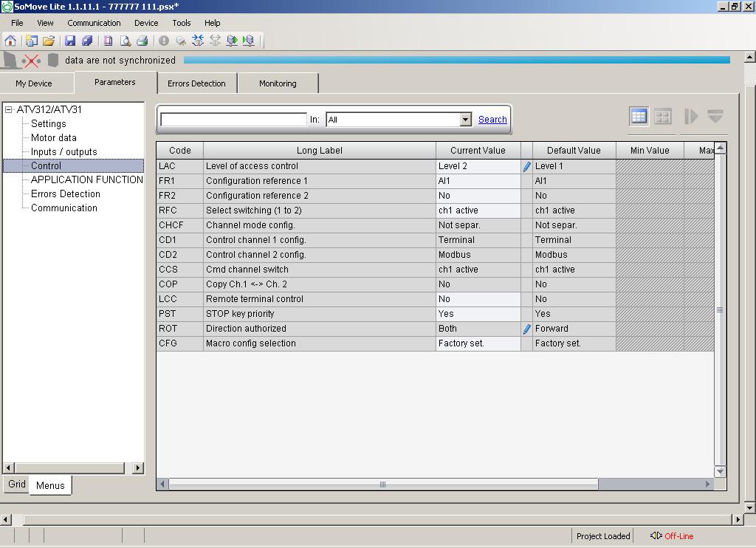Switch to the My Device tab
This screenshot has width=756, height=548.
(x=34, y=83)
